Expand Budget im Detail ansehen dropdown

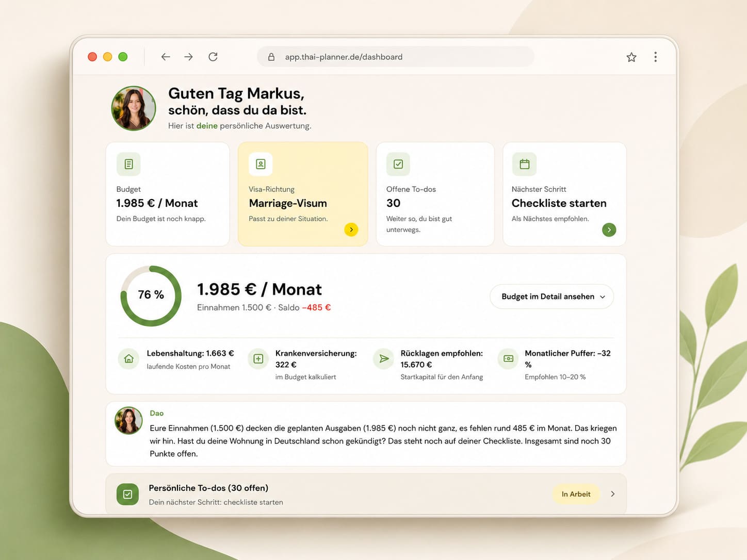(551, 297)
